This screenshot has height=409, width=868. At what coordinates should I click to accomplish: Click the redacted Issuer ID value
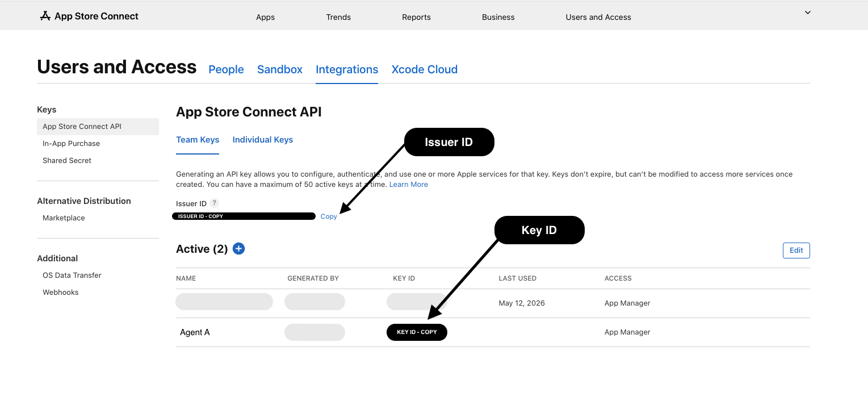tap(244, 216)
